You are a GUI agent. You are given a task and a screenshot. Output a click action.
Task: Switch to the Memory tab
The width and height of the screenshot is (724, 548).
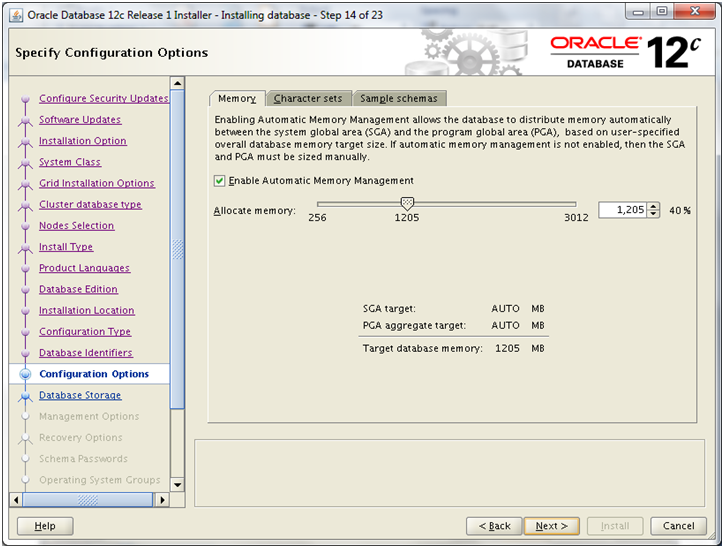point(237,98)
